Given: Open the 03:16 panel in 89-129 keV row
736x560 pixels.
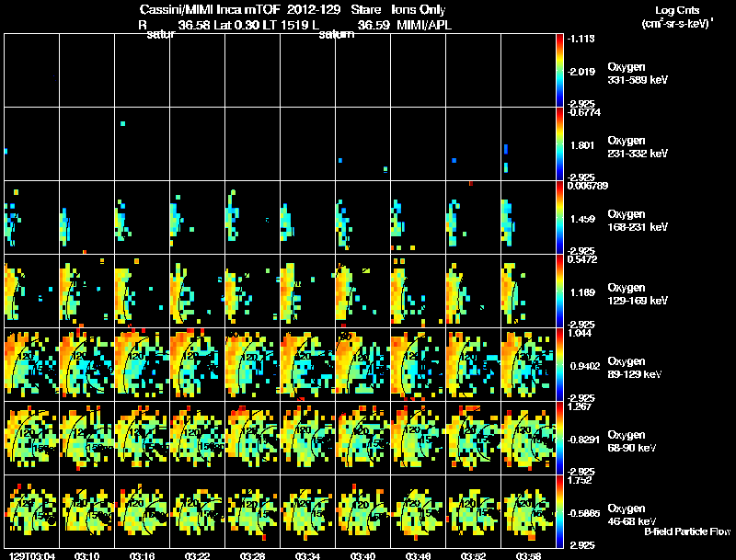Looking at the screenshot, I should click(143, 364).
